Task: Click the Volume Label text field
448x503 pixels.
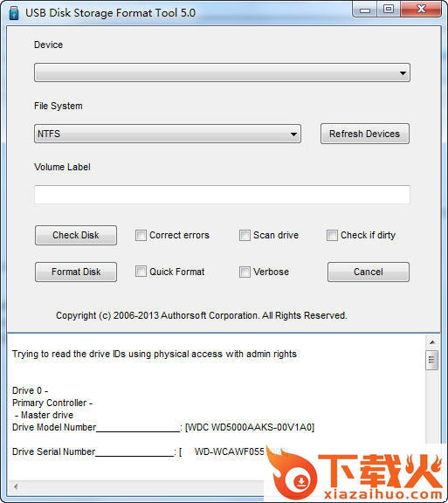Action: [222, 195]
